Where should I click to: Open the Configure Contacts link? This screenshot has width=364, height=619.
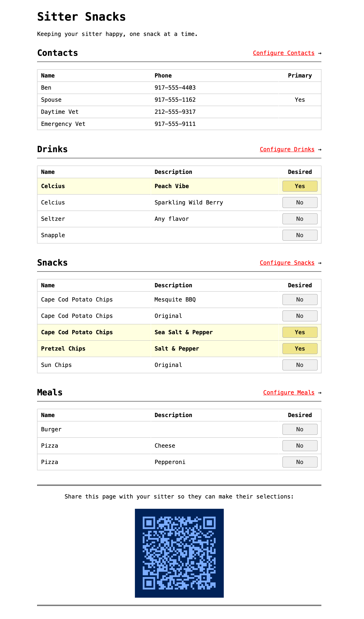[x=283, y=53]
